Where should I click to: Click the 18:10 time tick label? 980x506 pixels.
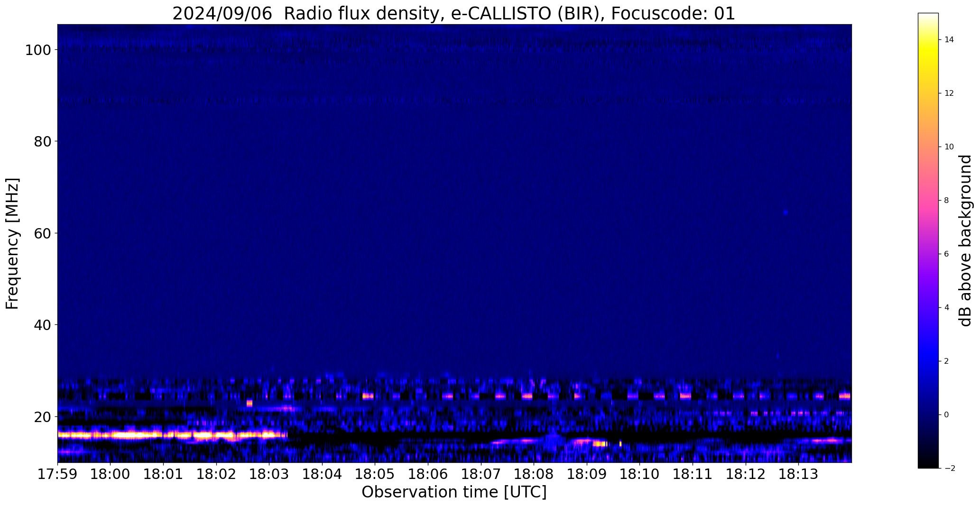coord(639,474)
